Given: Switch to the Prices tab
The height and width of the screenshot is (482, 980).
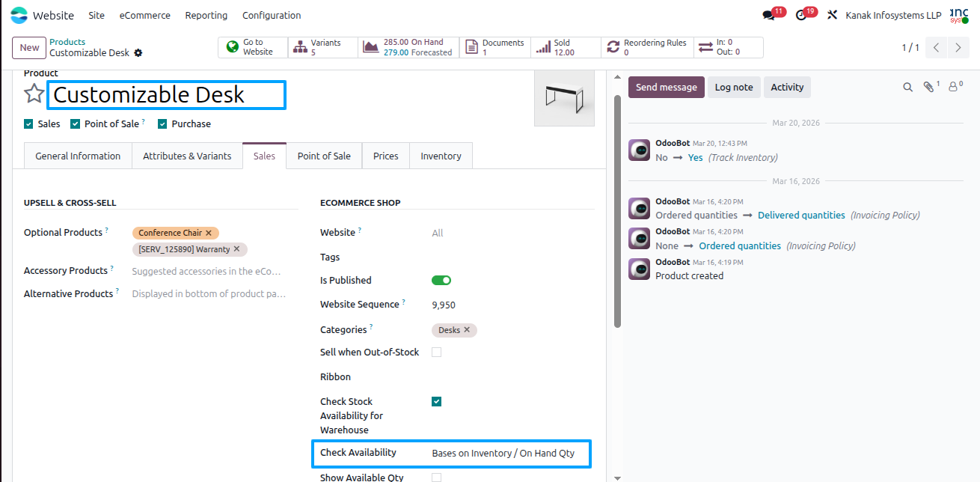Looking at the screenshot, I should tap(386, 156).
